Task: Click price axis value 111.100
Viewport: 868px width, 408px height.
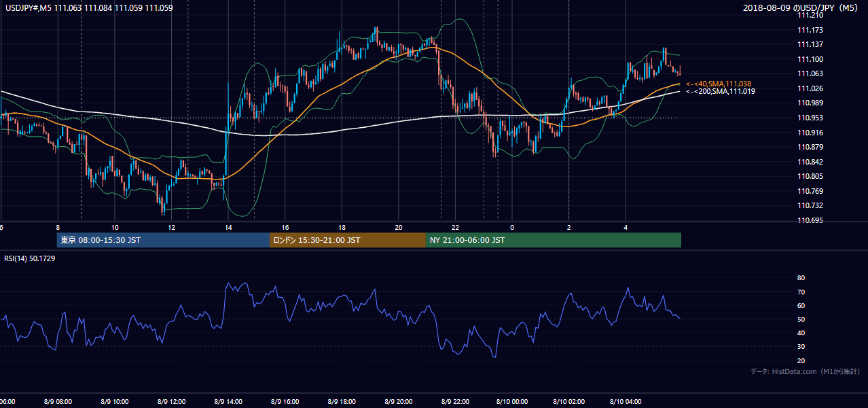Action: point(810,59)
